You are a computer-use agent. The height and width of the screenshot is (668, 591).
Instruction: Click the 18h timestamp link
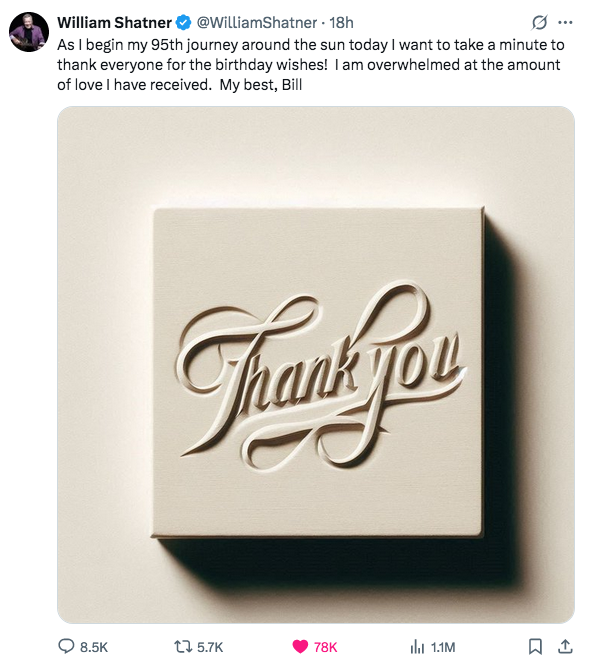coord(341,23)
